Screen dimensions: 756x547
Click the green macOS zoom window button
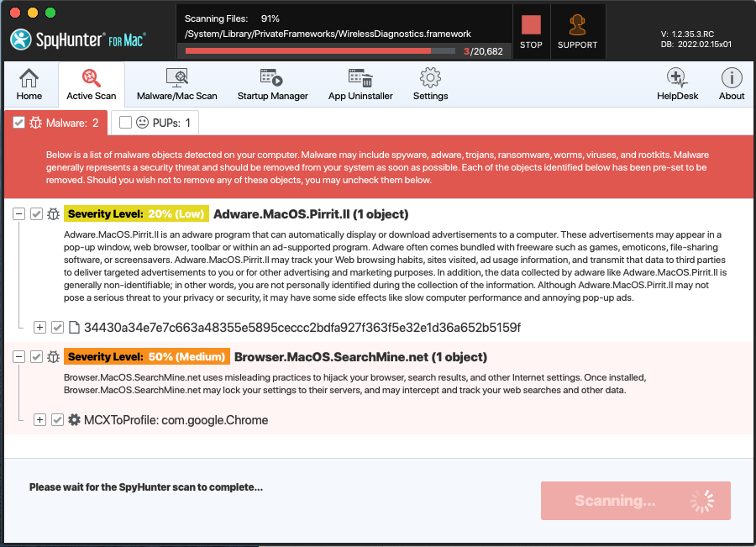point(50,13)
